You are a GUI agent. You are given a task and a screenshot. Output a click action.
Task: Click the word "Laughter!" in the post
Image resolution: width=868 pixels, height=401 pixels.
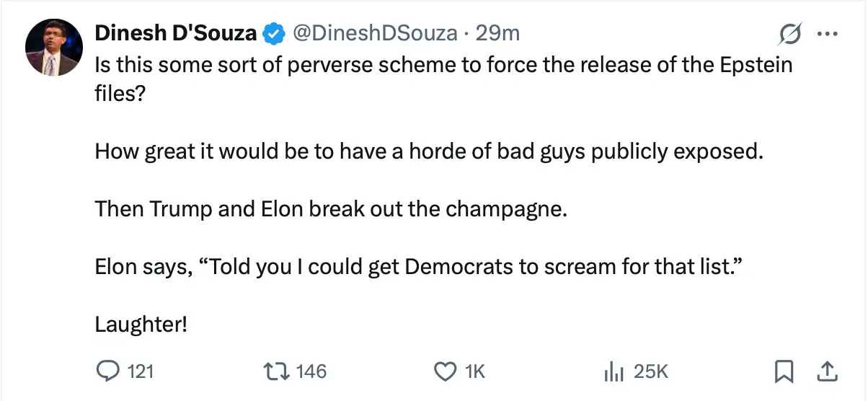141,325
